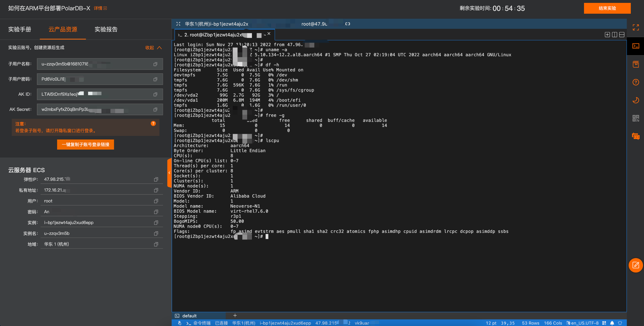
Task: Copy the AK ID value
Action: point(155,94)
